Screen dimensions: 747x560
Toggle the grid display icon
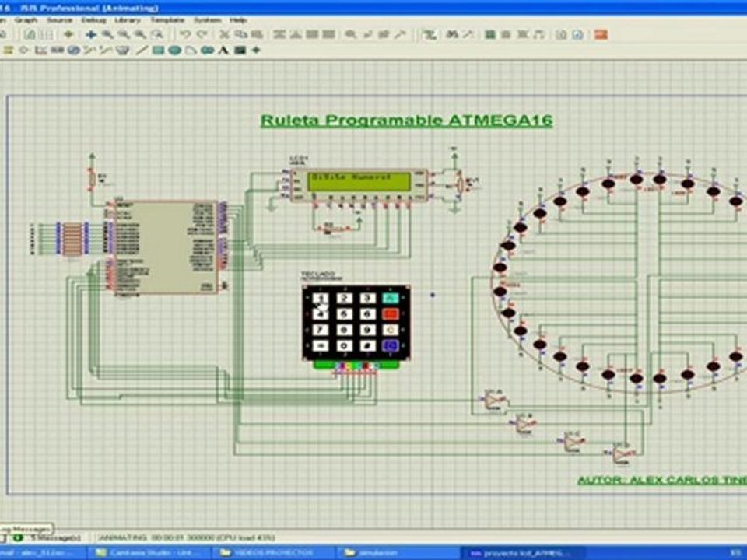pyautogui.click(x=47, y=34)
